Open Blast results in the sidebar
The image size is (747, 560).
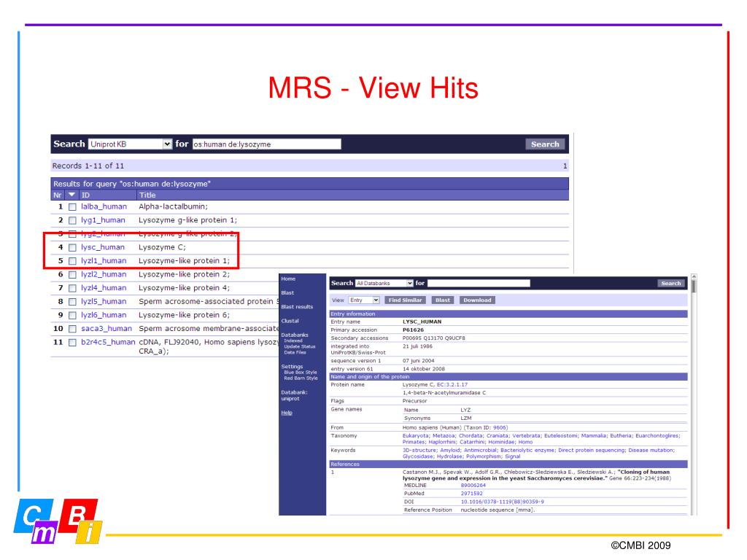(297, 307)
